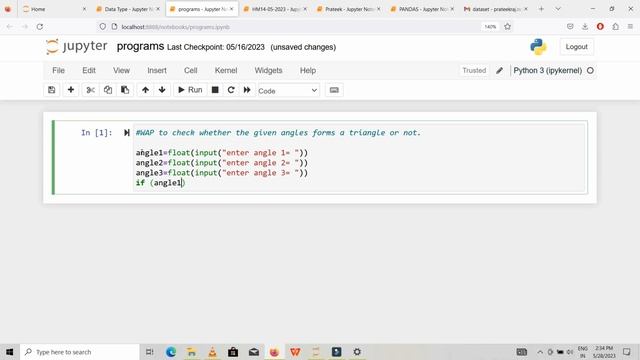Open the command palette keyboard icon
640x360 pixels.
(334, 90)
